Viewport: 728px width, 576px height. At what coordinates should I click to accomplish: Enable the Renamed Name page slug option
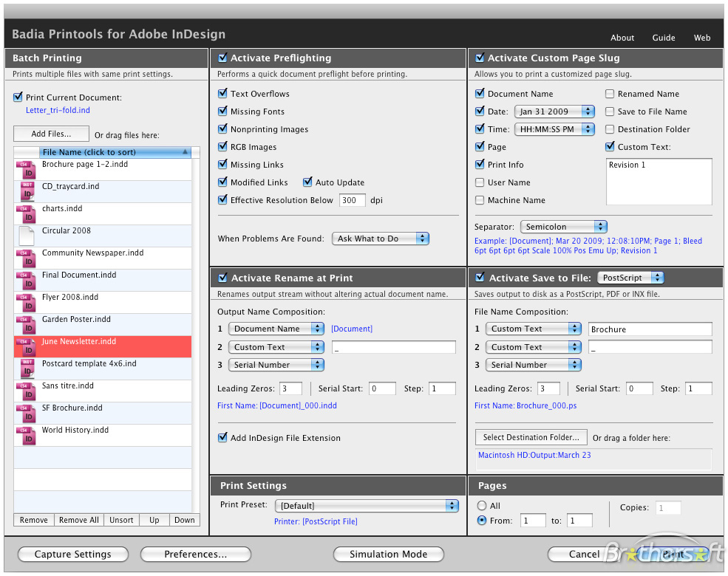(x=609, y=94)
